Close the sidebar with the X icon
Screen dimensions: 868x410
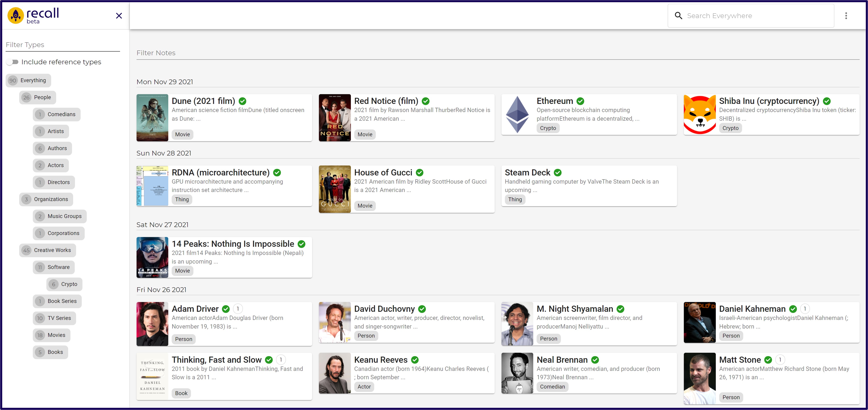click(119, 15)
